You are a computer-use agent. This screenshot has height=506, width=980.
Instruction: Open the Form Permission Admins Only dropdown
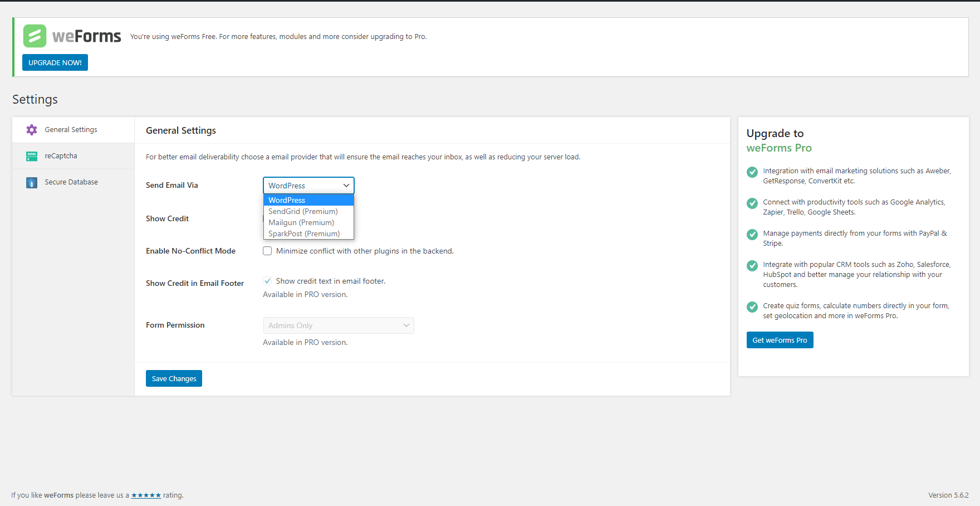(x=339, y=325)
